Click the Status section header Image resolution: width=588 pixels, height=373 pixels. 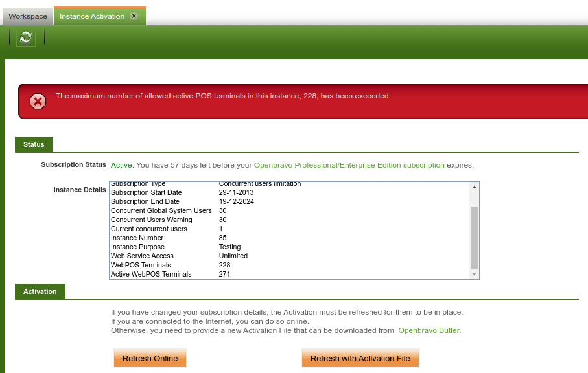(x=34, y=144)
